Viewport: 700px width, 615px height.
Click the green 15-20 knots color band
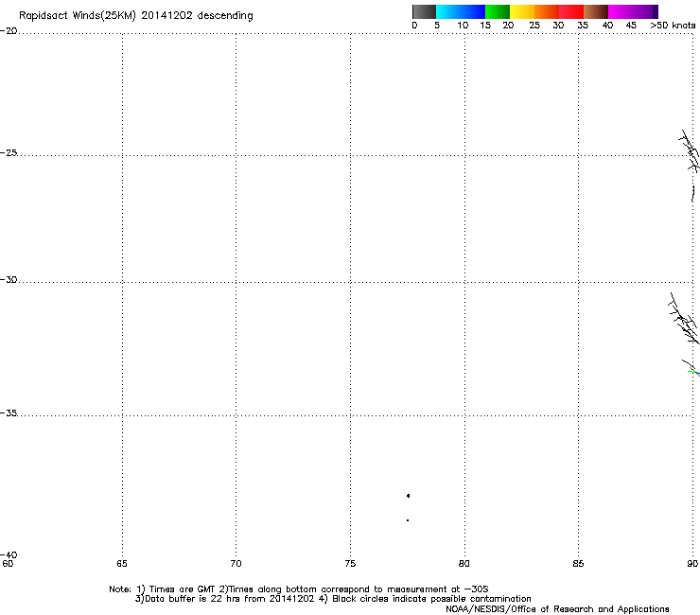click(x=498, y=11)
